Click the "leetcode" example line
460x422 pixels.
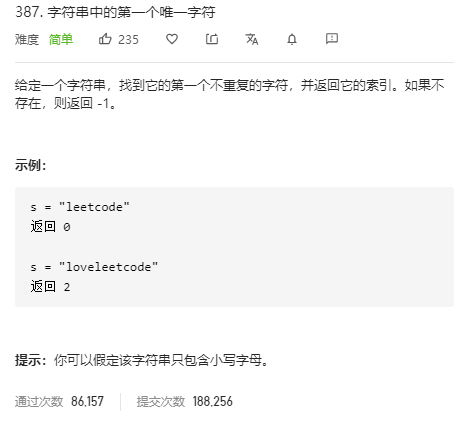(80, 207)
